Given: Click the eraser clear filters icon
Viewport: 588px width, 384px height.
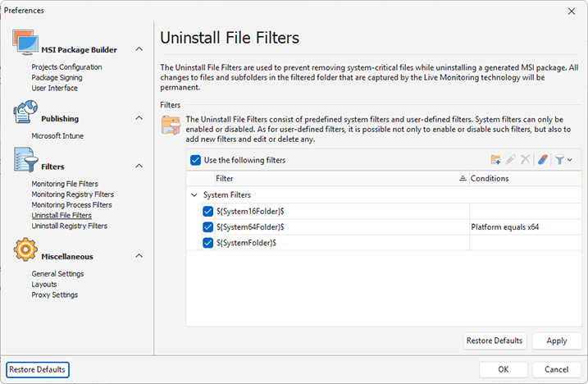Looking at the screenshot, I should (542, 160).
